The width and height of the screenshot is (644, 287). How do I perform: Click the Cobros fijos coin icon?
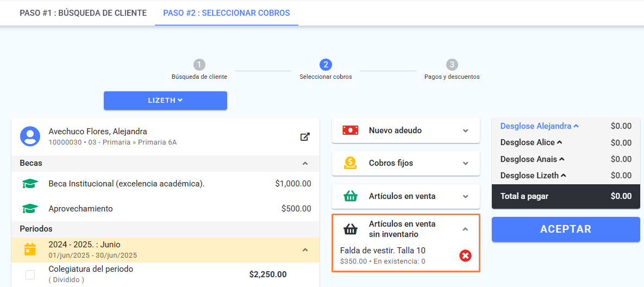tap(351, 163)
